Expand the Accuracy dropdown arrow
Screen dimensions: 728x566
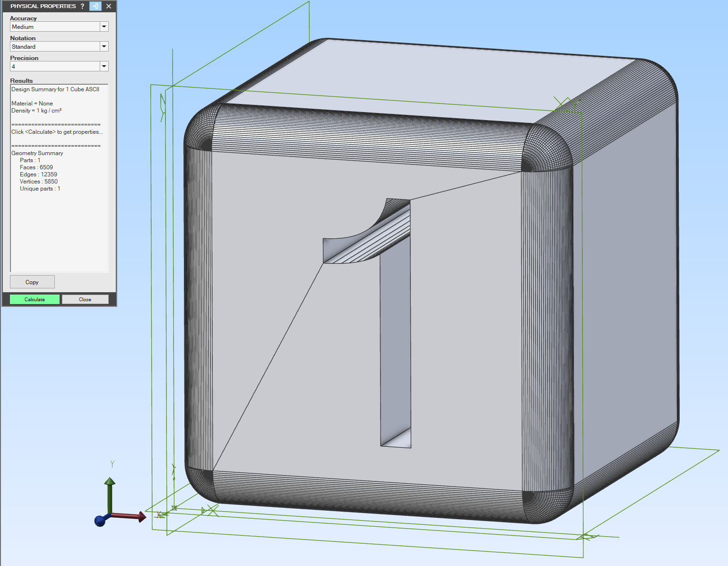pyautogui.click(x=104, y=27)
